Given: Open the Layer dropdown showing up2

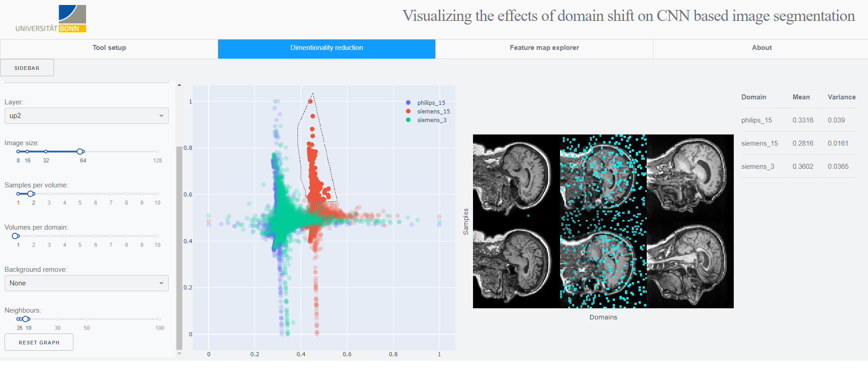Looking at the screenshot, I should pyautogui.click(x=87, y=116).
